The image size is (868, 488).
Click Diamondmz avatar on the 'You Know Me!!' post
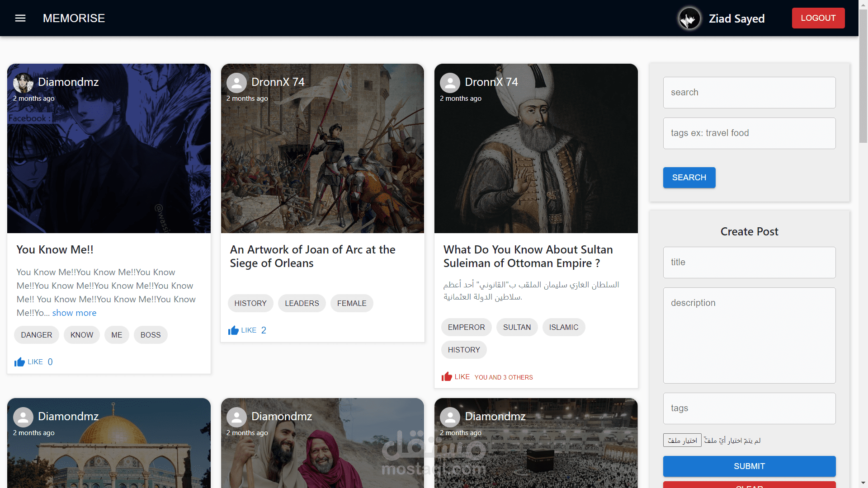pos(23,83)
